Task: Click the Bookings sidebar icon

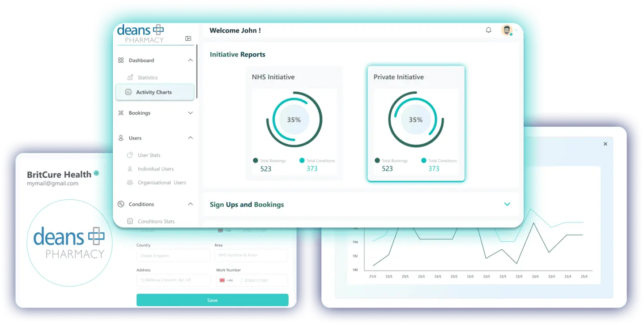Action: (x=121, y=113)
